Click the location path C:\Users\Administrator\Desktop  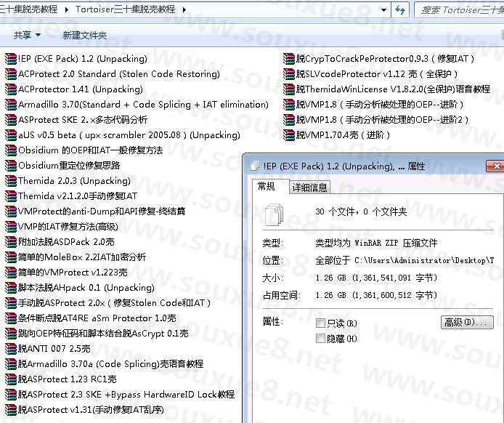coord(424,260)
